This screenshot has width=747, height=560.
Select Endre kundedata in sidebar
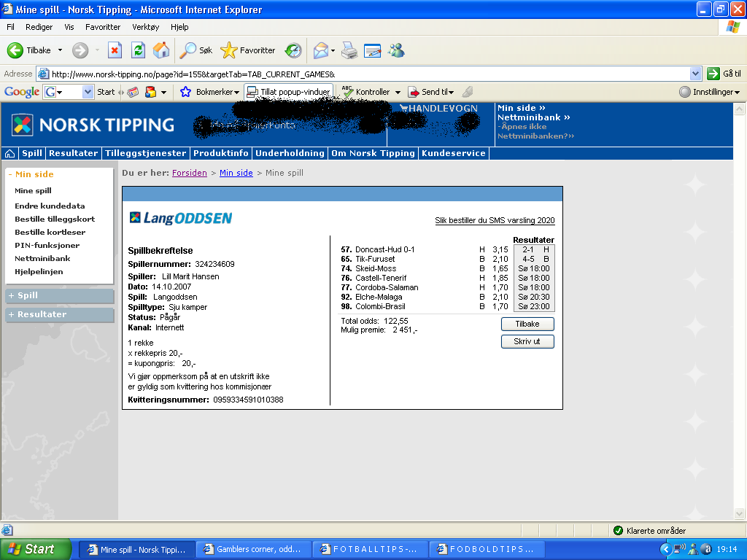(x=50, y=206)
